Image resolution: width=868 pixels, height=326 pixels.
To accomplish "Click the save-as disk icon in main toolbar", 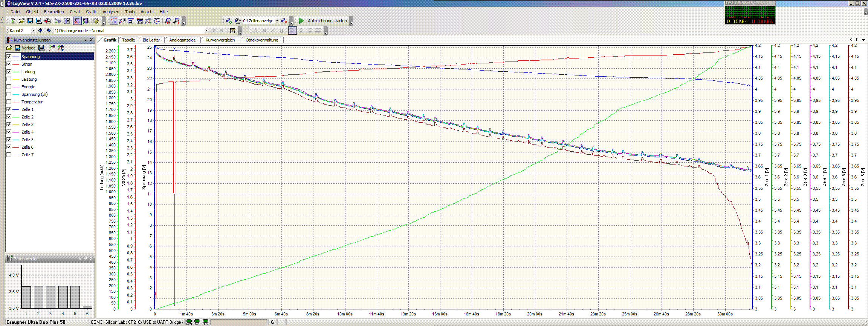I will coord(39,21).
